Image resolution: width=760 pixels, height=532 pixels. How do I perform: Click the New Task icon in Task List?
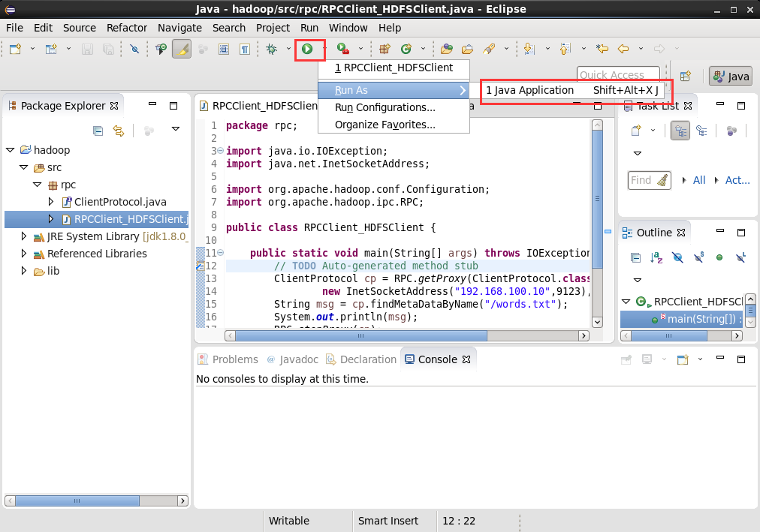click(x=636, y=131)
